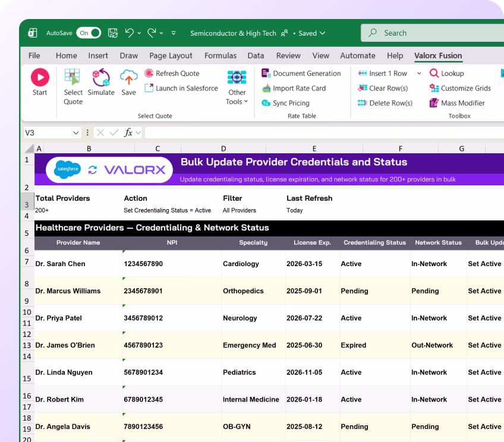
Task: Switch to the Home tab
Action: click(66, 56)
